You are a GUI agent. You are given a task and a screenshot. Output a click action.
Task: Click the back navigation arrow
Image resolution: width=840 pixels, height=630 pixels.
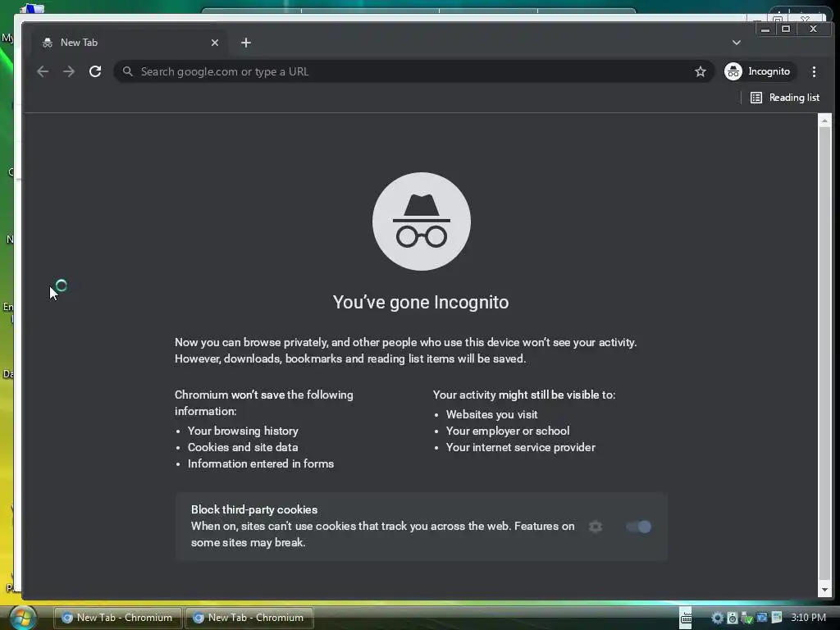[x=43, y=71]
